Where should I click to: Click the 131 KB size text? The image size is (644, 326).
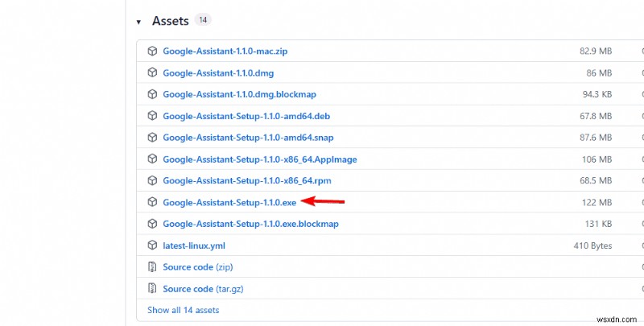pyautogui.click(x=598, y=225)
